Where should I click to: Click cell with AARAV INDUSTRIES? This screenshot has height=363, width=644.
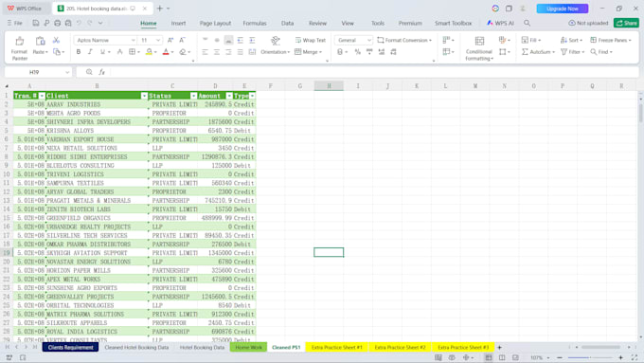pyautogui.click(x=97, y=104)
